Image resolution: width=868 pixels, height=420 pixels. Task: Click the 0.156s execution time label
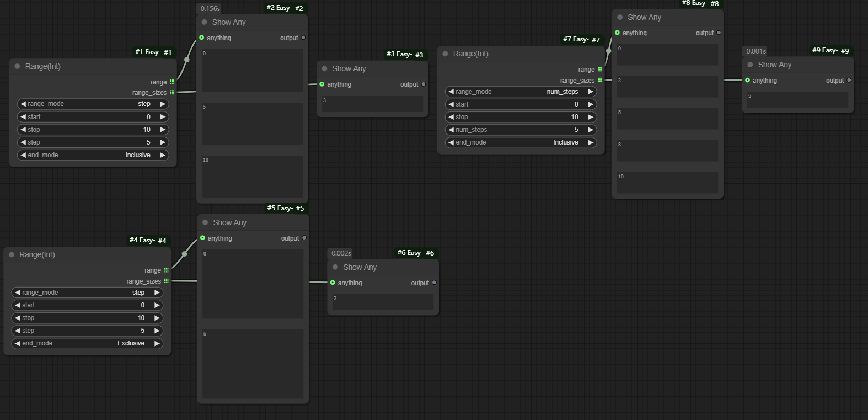(210, 9)
